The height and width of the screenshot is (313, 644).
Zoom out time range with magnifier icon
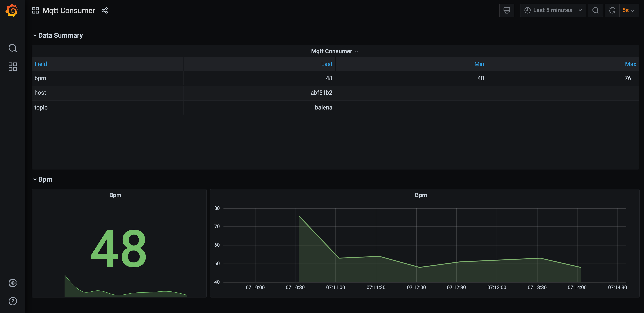click(595, 10)
